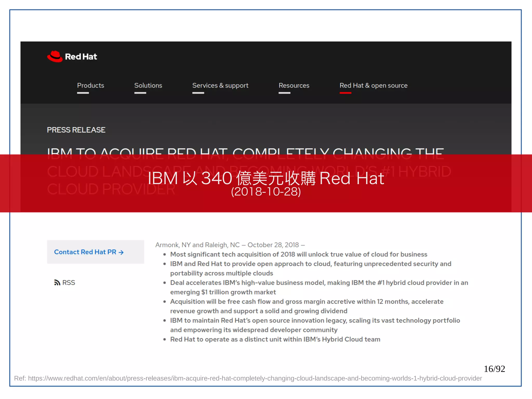Click the 'Deal accelerates IBM's high-value' bullet
This screenshot has height=399, width=532.
click(319, 287)
